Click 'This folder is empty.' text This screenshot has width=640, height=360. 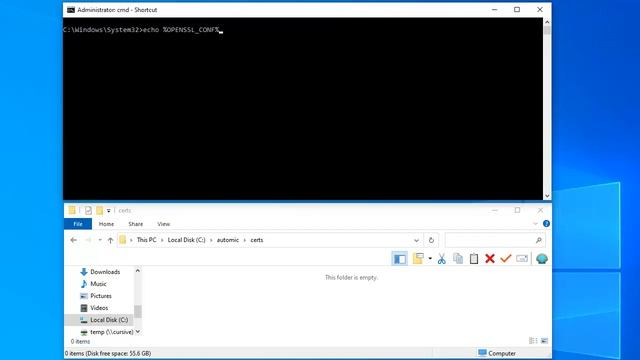click(351, 278)
